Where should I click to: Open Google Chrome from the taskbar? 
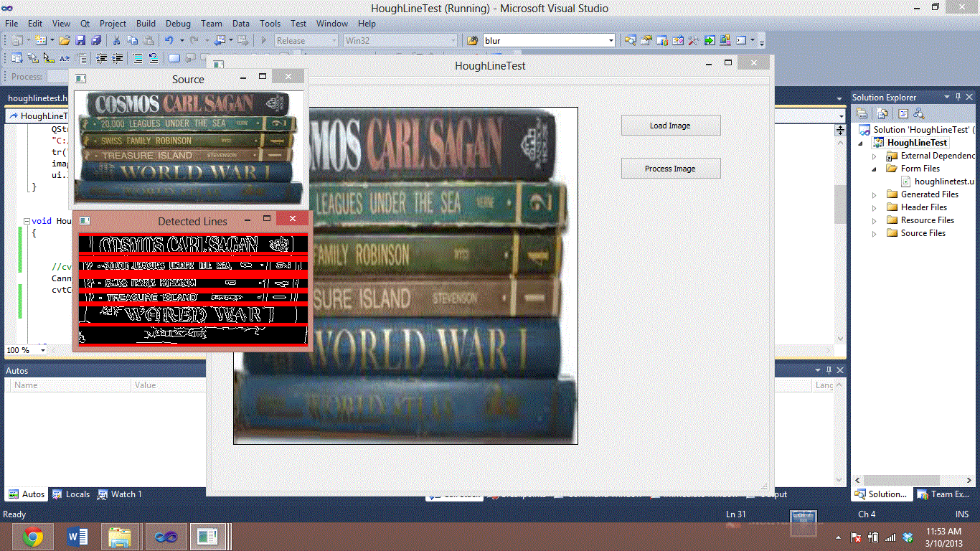click(32, 536)
